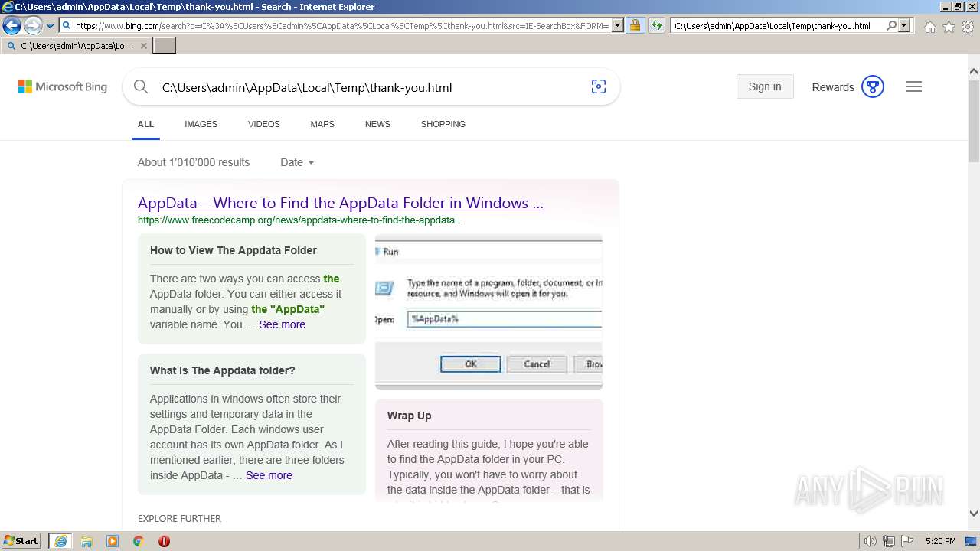980x551 pixels.
Task: Open Chrome from the taskbar
Action: click(x=138, y=541)
